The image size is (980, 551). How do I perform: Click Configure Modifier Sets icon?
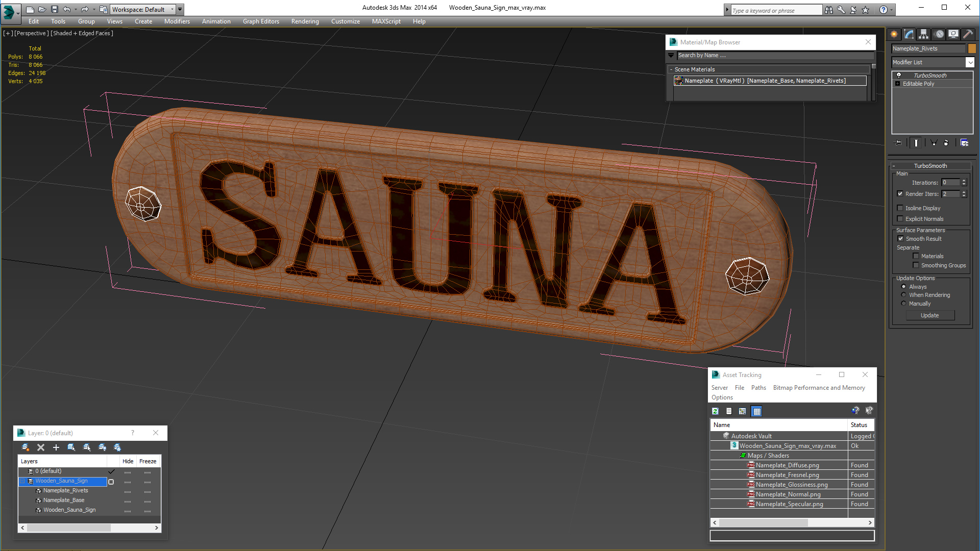click(x=964, y=143)
